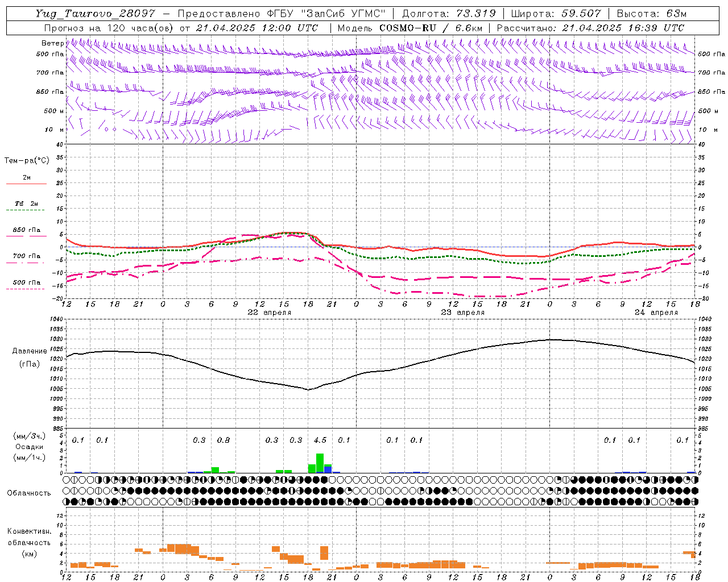Screen dimensions: 728x582
Task: Click the 500 м wind level label on left
Action: point(54,111)
